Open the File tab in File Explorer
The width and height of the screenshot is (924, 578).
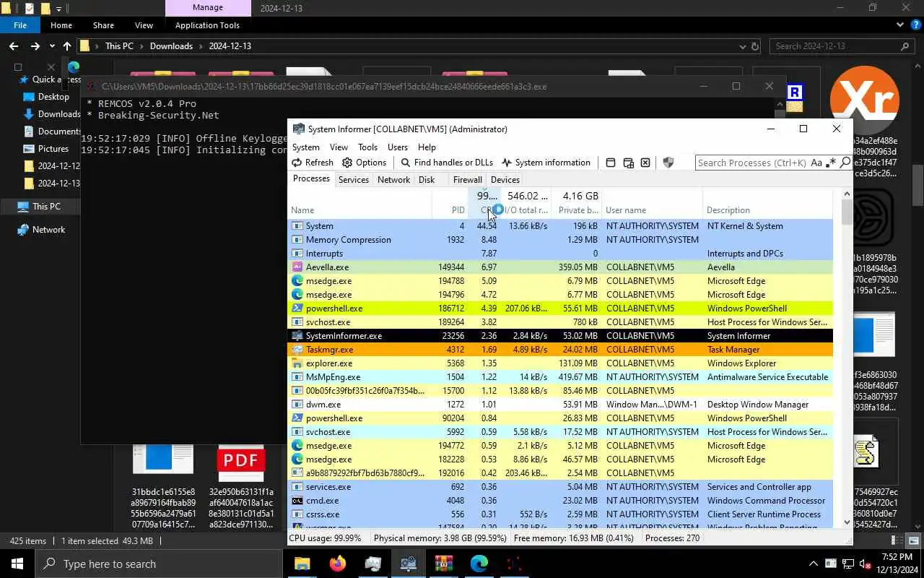[20, 25]
